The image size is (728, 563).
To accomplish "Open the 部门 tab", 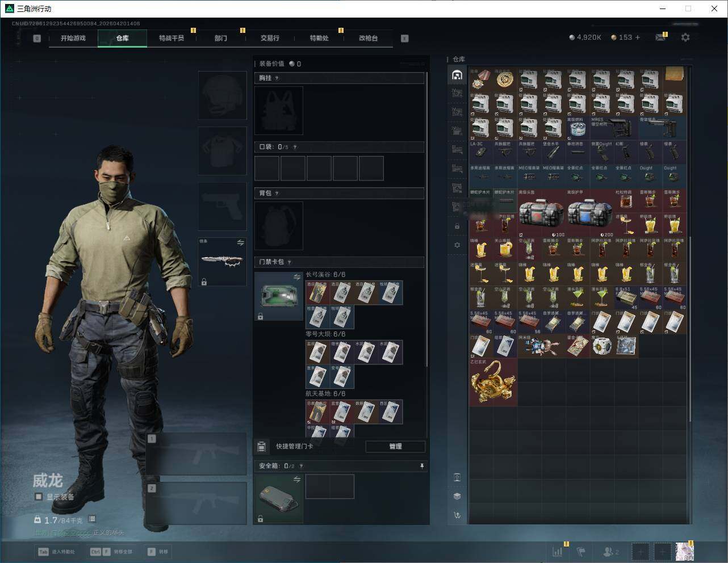I will (221, 38).
